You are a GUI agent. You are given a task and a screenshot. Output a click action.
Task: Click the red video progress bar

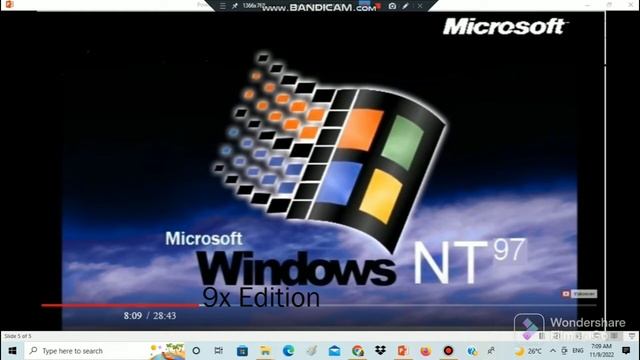click(x=120, y=305)
